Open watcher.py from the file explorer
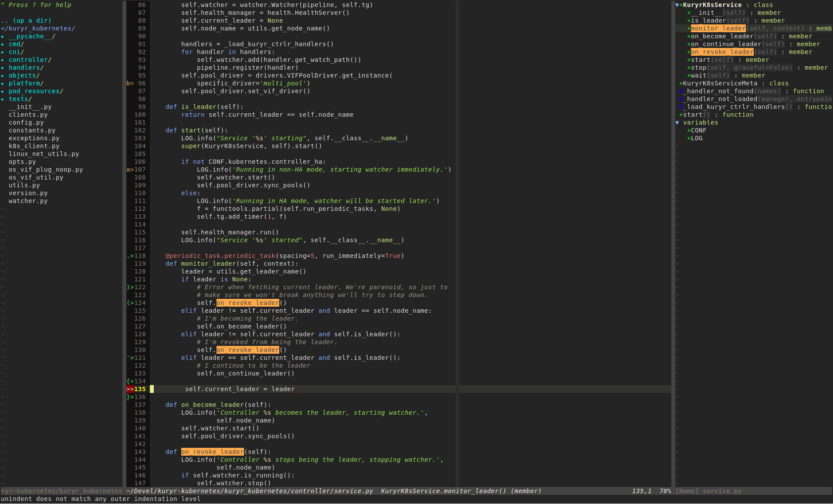The height and width of the screenshot is (504, 833). (x=27, y=201)
